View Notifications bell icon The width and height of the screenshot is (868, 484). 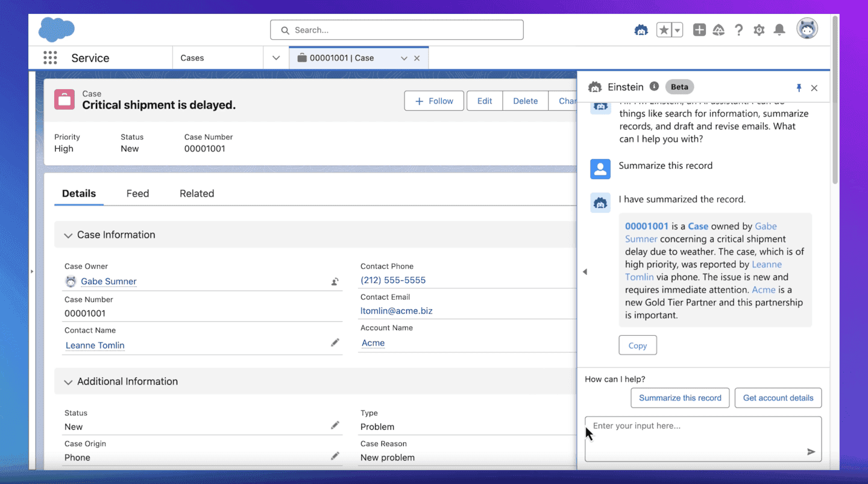tap(779, 30)
